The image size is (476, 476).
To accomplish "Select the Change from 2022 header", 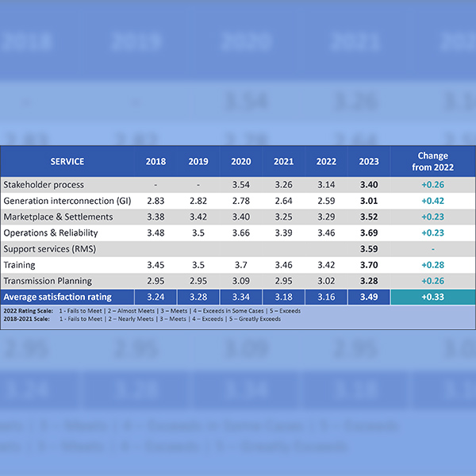I will [x=432, y=162].
